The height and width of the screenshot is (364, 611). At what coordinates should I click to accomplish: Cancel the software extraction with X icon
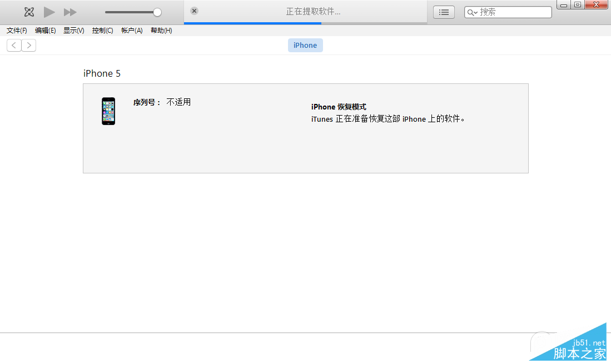[194, 11]
